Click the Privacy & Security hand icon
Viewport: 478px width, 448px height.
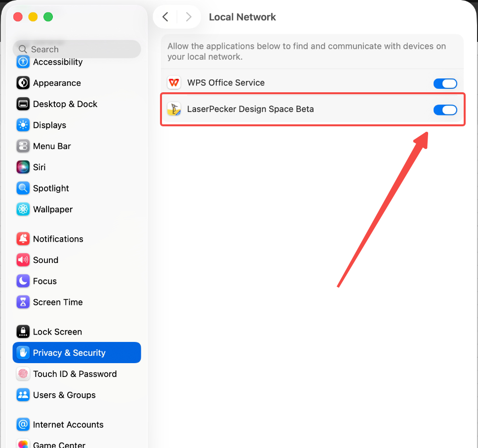point(23,352)
